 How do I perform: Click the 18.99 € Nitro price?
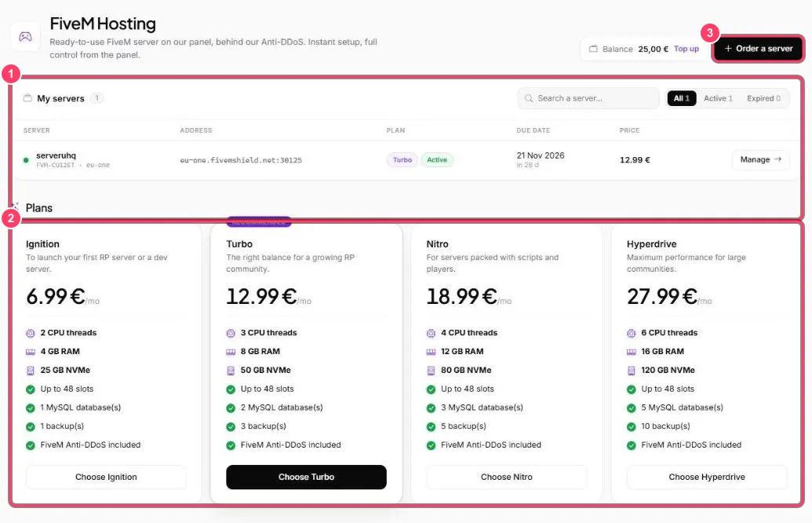tap(462, 297)
